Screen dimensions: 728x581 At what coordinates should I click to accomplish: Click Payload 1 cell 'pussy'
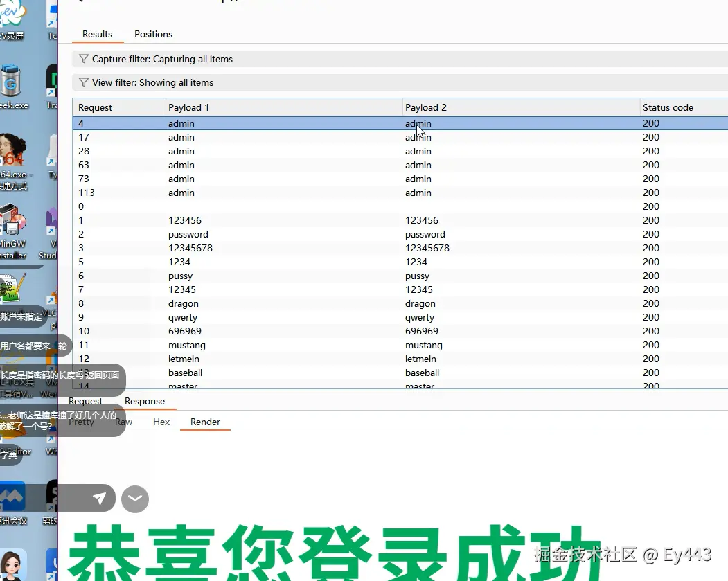point(180,276)
